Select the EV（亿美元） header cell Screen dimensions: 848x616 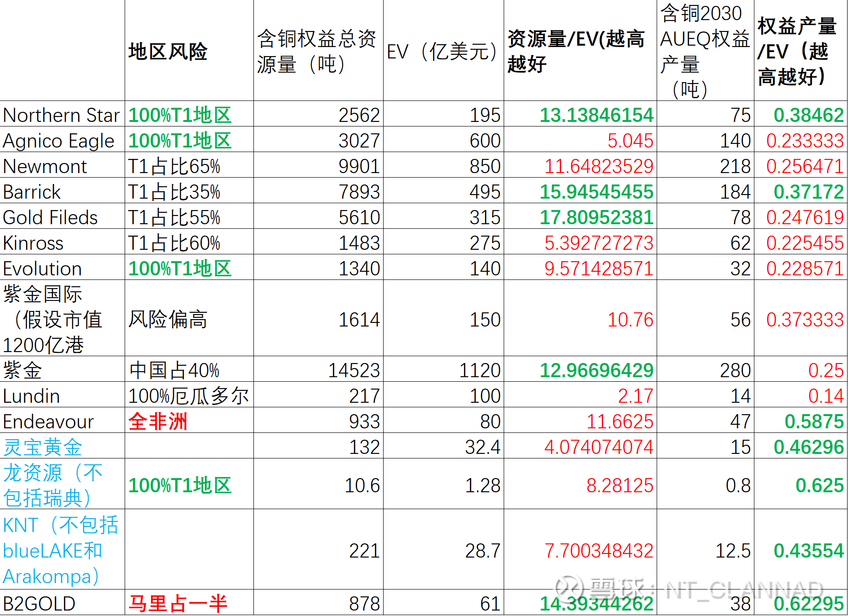[443, 50]
